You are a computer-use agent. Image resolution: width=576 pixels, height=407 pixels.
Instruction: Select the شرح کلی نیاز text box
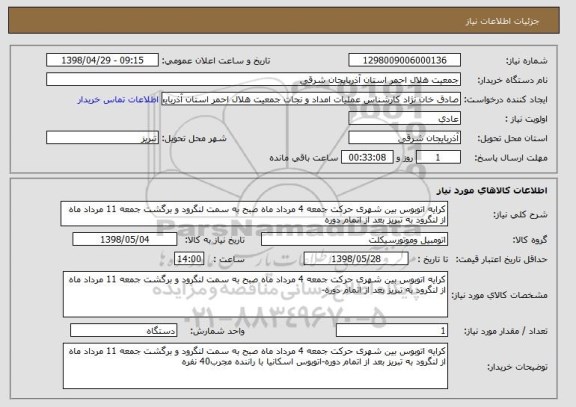[x=254, y=214]
